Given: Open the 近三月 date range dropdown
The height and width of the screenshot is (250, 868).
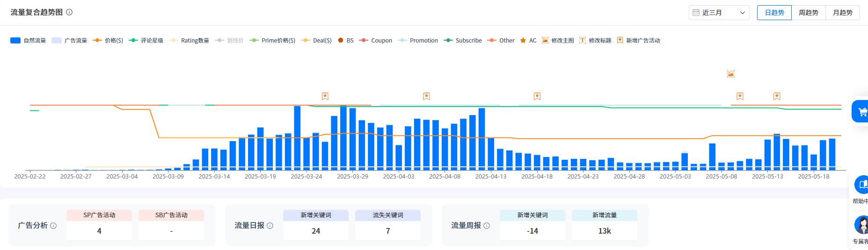Looking at the screenshot, I should [x=719, y=13].
